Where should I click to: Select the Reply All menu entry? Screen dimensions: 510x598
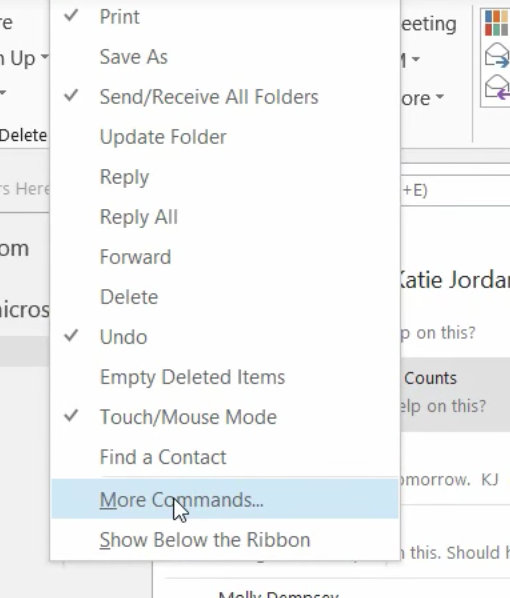pyautogui.click(x=225, y=217)
